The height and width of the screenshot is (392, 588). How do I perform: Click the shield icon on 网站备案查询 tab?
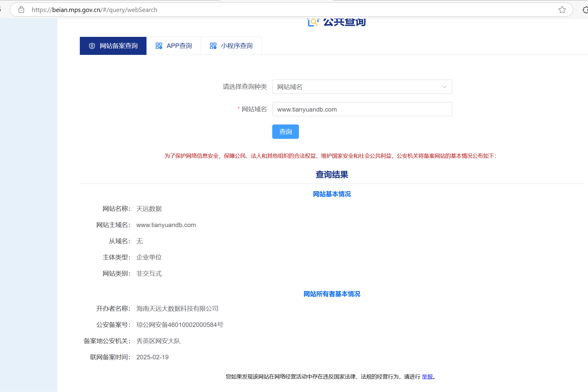point(92,46)
